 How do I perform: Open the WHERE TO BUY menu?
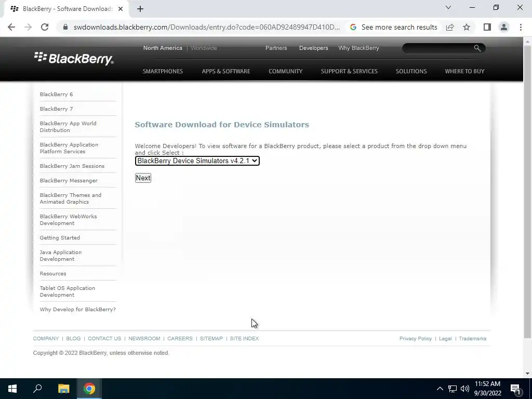tap(464, 71)
